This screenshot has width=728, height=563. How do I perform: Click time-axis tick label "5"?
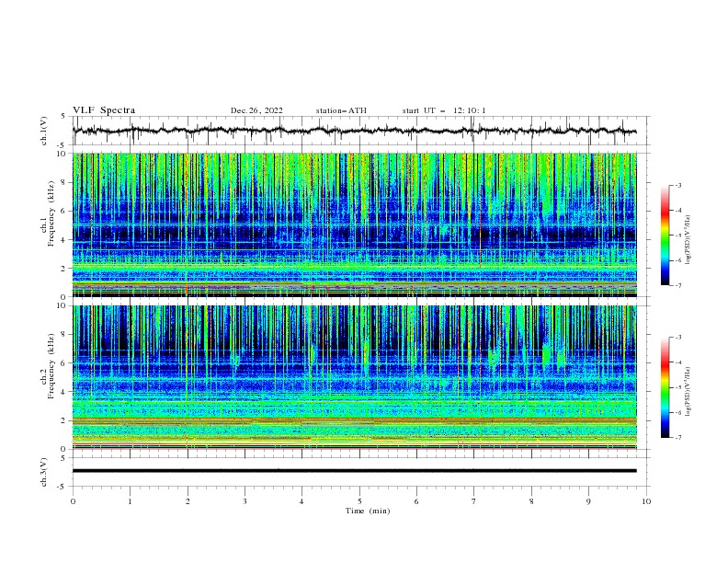pyautogui.click(x=359, y=501)
